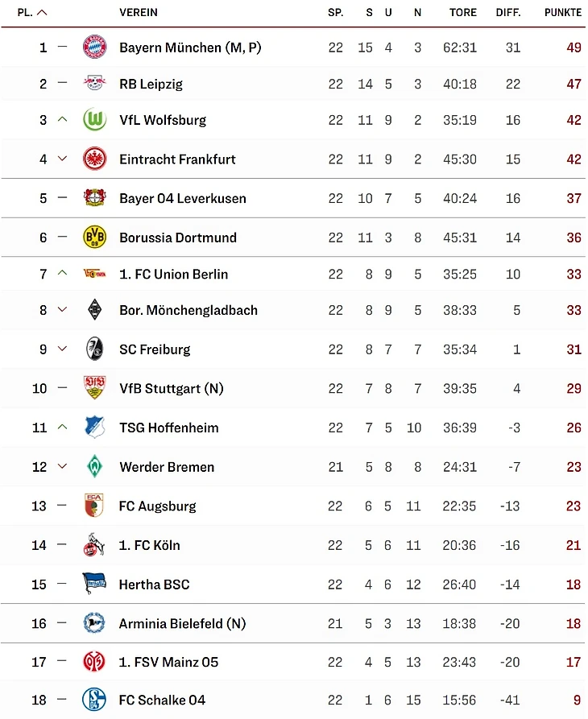Click the VfL Wolfsburg crest icon
Viewport: 588px width, 719px height.
[x=94, y=120]
